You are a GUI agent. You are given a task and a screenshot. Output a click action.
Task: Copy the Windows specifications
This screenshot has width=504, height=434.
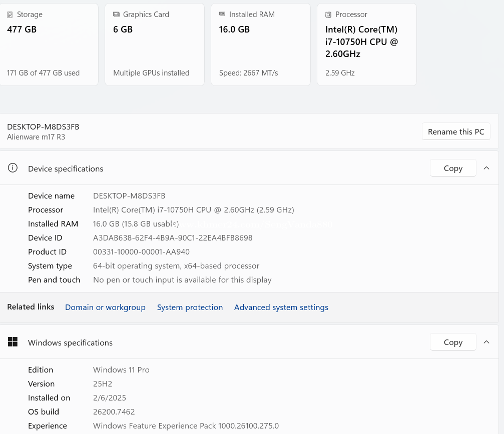tap(452, 342)
